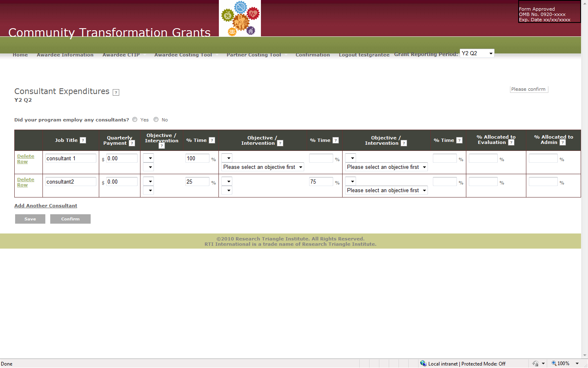Open the Grant Reporting Period dropdown
Viewport: 588px width, 368px height.
(477, 53)
